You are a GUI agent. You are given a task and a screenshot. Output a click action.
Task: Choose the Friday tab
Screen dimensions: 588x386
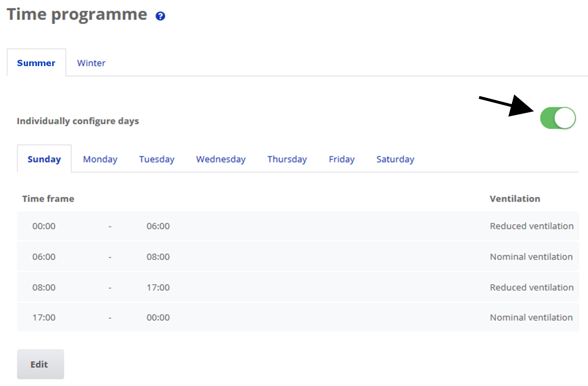click(341, 159)
